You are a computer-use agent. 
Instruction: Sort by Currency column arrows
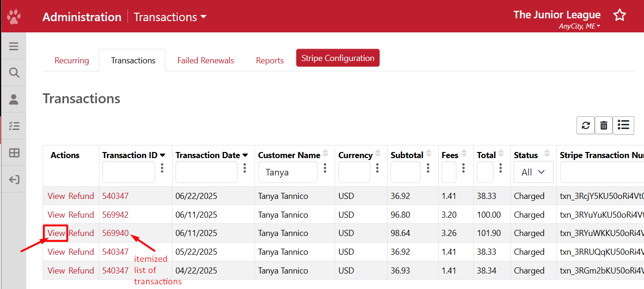pos(378,154)
